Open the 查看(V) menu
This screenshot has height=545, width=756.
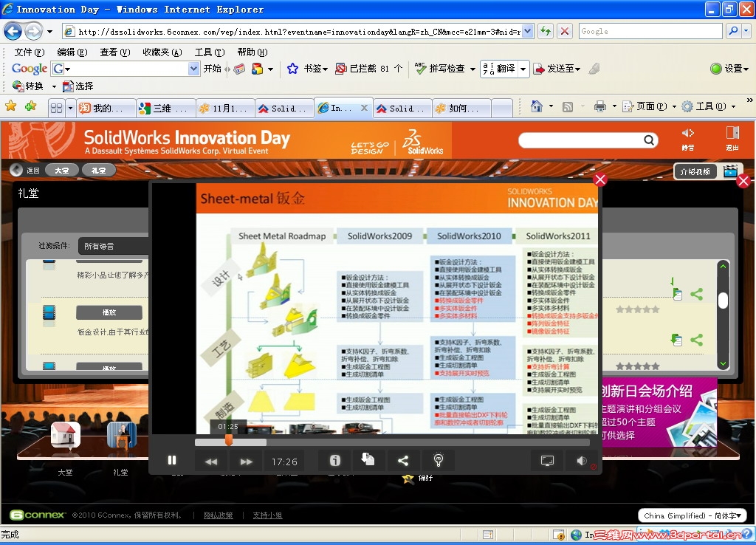115,52
